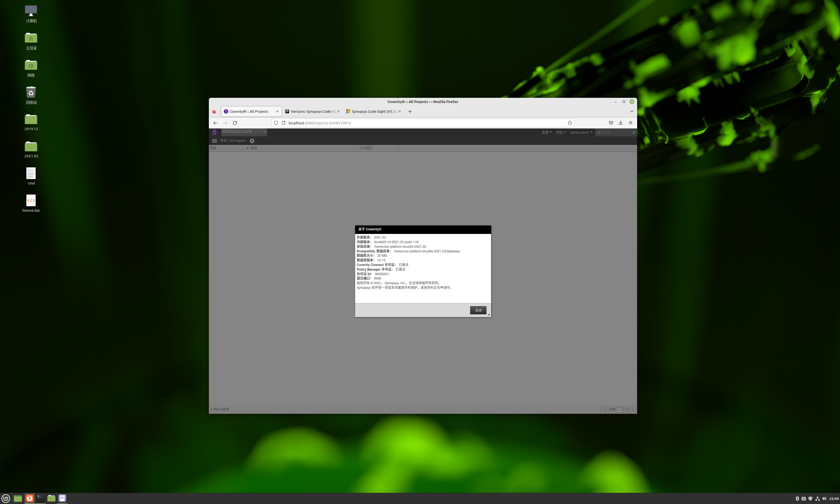Image resolution: width=840 pixels, height=504 pixels.
Task: Click the network connection tray icon
Action: (817, 499)
